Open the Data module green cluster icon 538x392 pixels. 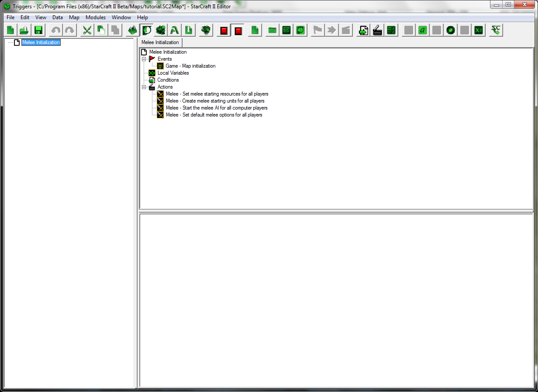161,30
